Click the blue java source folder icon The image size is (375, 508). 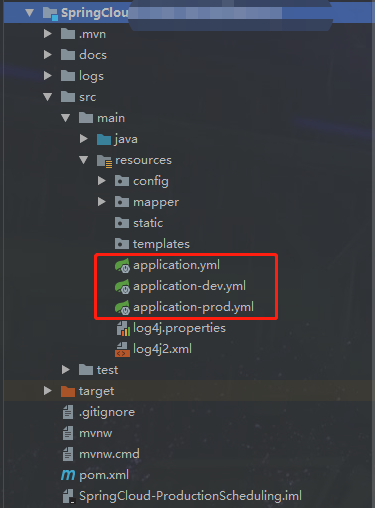point(104,139)
